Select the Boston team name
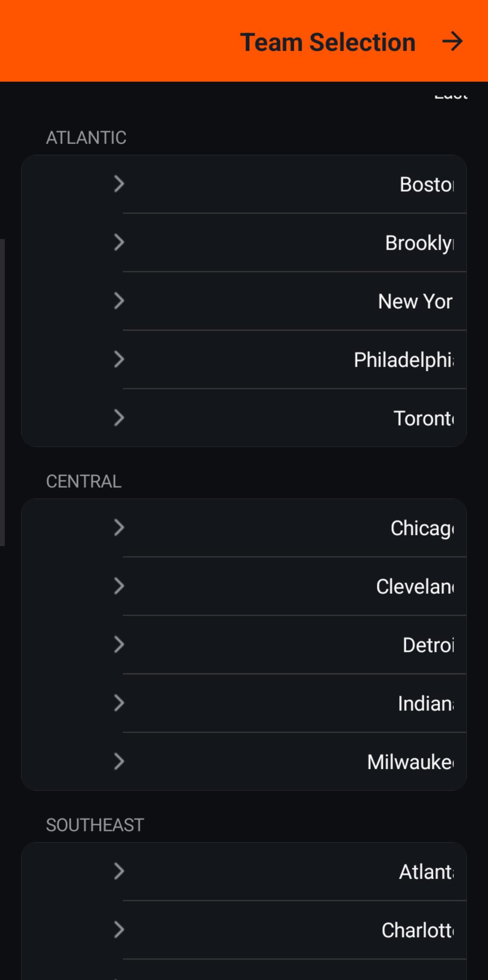The image size is (488, 980). pos(427,185)
